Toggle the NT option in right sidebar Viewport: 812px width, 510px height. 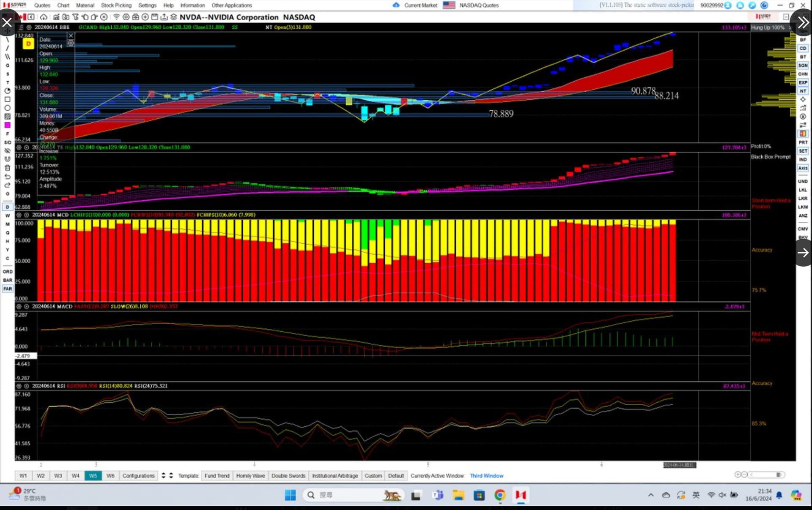point(803,91)
